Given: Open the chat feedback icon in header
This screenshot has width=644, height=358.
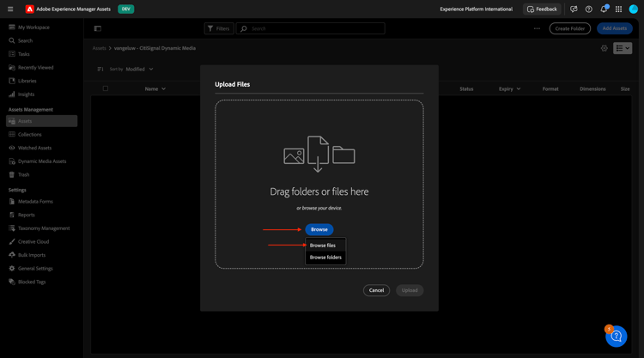Looking at the screenshot, I should [574, 9].
